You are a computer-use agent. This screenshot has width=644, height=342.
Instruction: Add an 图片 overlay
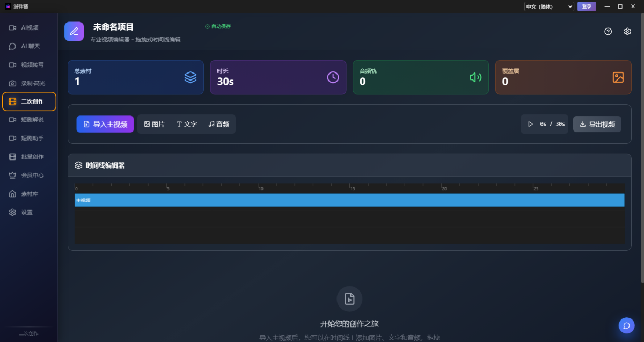coord(155,124)
